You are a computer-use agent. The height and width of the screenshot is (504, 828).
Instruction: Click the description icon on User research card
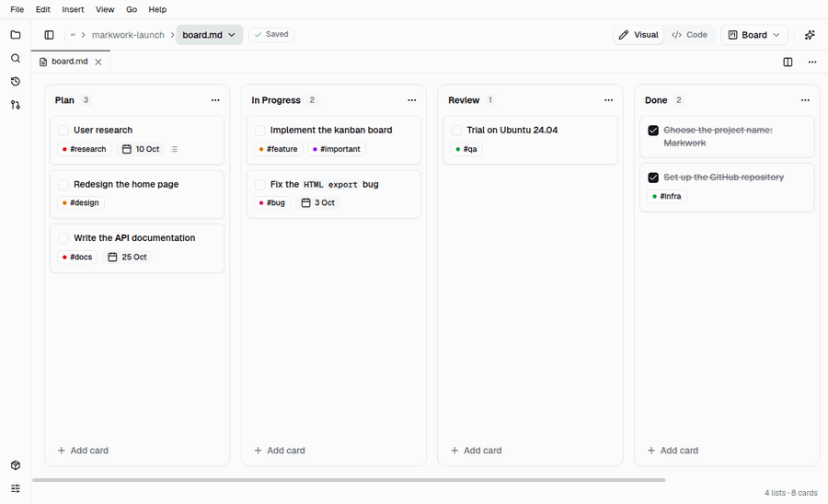click(x=174, y=149)
